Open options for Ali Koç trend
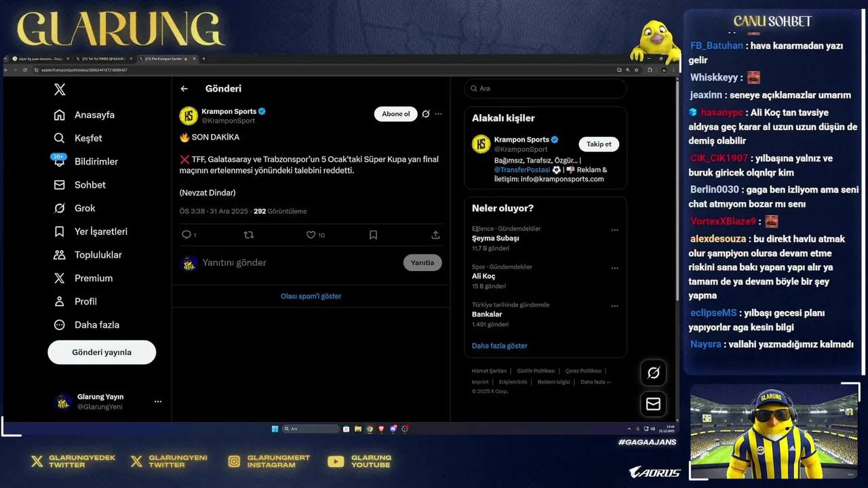 point(615,268)
